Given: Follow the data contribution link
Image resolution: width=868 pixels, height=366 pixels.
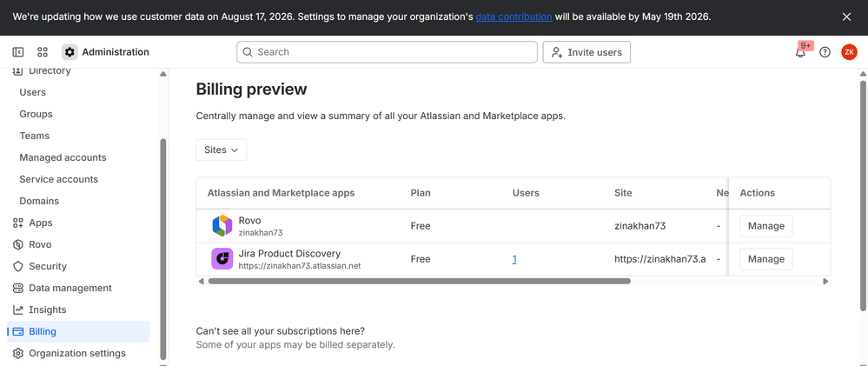Looking at the screenshot, I should pos(514,17).
